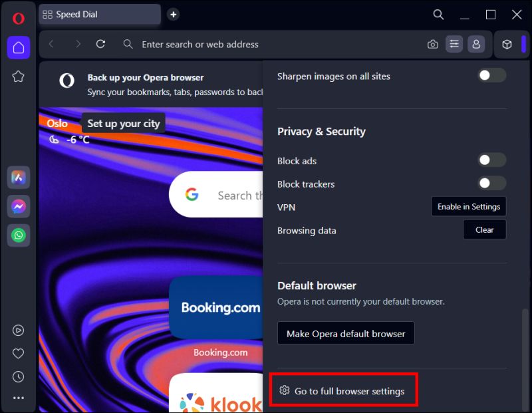Open the Aria AI sidebar icon

pos(18,178)
